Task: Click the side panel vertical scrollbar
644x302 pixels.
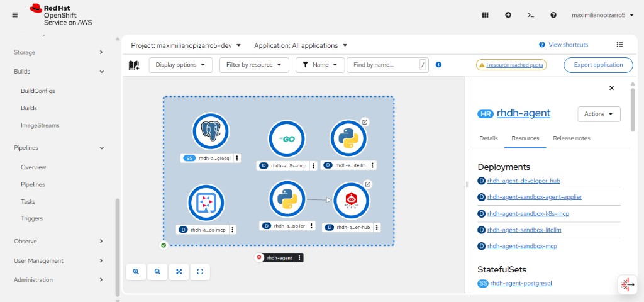Action: 633,109
